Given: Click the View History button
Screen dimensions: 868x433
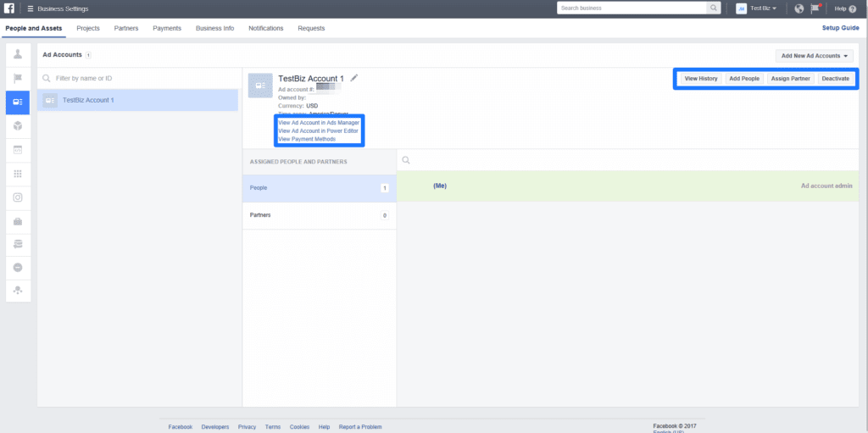Looking at the screenshot, I should tap(701, 79).
